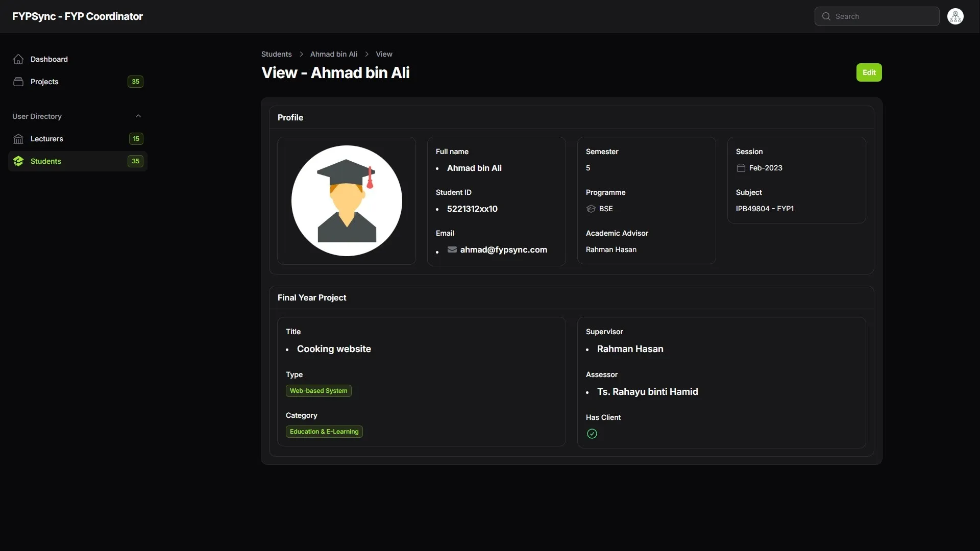Image resolution: width=980 pixels, height=551 pixels.
Task: Click chevron separator before View breadcrumb
Action: pyautogui.click(x=366, y=54)
